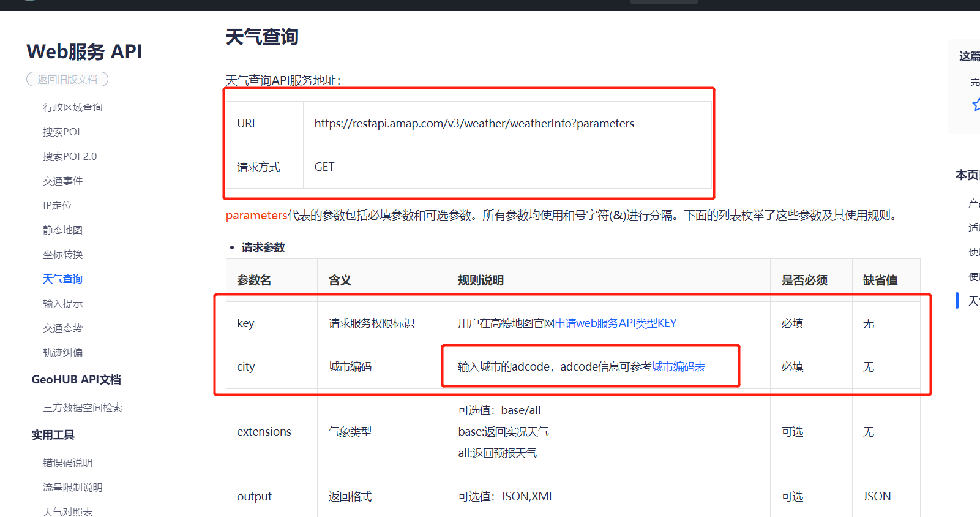Open 天气对照表 in sidebar

point(67,511)
